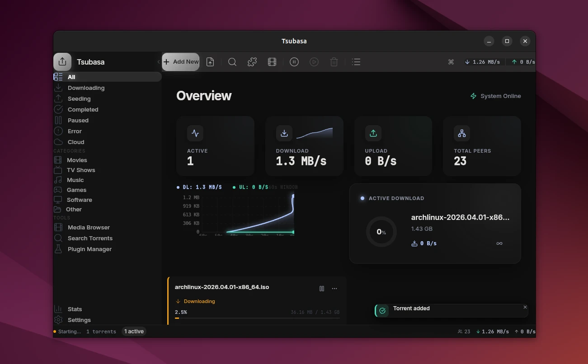Open Settings from the sidebar

pyautogui.click(x=79, y=320)
